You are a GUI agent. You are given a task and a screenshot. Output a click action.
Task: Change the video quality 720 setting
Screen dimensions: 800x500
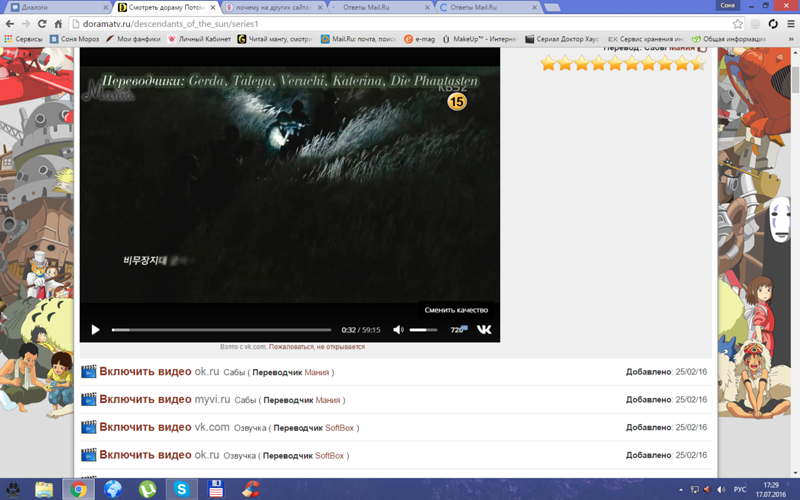click(458, 330)
